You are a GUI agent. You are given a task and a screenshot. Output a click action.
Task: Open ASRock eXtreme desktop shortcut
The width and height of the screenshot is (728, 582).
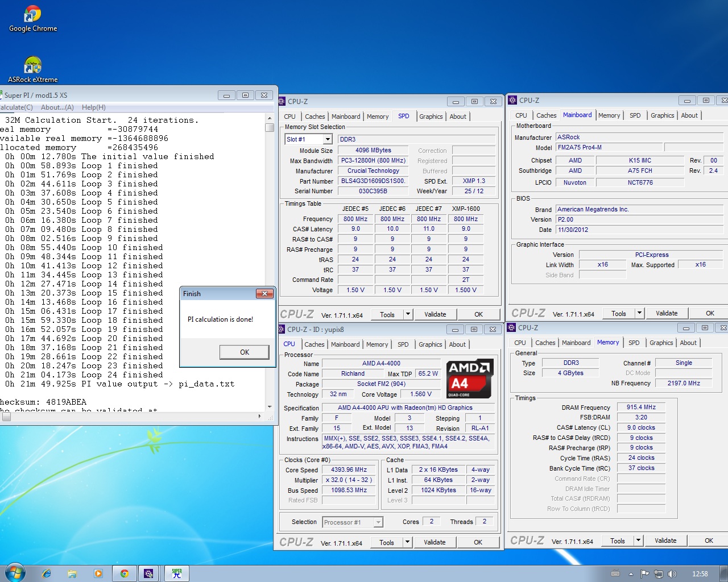(32, 70)
